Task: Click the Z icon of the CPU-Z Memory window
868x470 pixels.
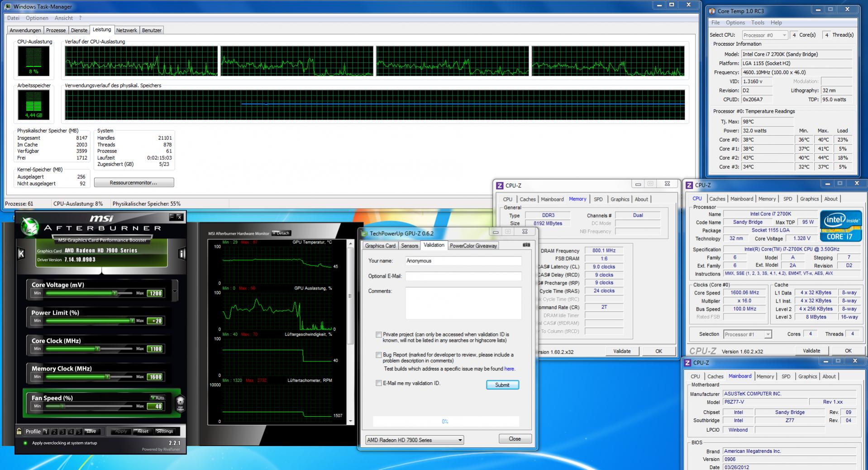Action: tap(500, 185)
